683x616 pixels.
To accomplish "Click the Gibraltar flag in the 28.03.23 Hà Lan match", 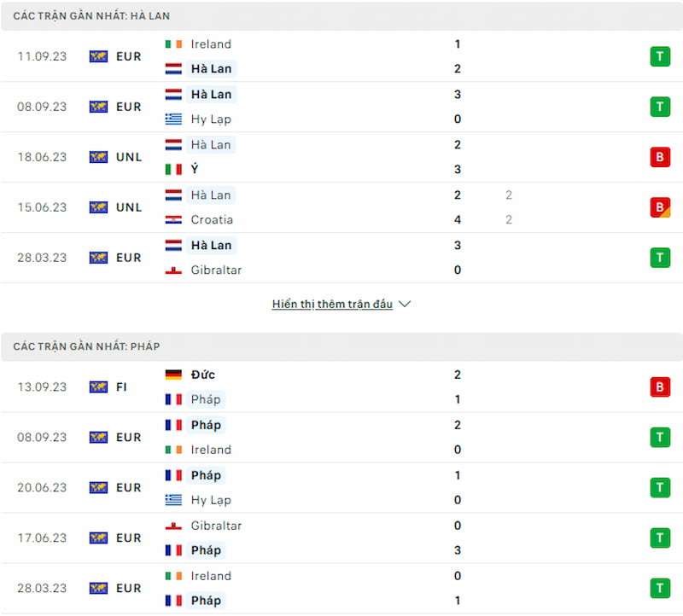I will [173, 270].
